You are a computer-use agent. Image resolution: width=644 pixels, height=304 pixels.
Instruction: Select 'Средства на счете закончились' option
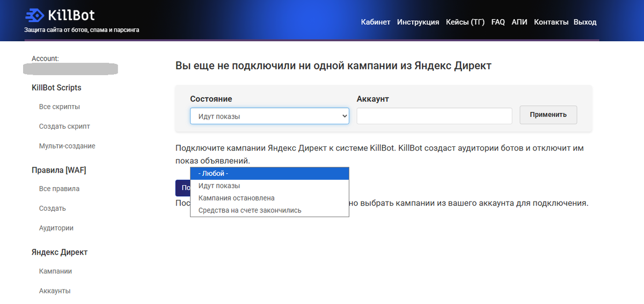click(269, 210)
